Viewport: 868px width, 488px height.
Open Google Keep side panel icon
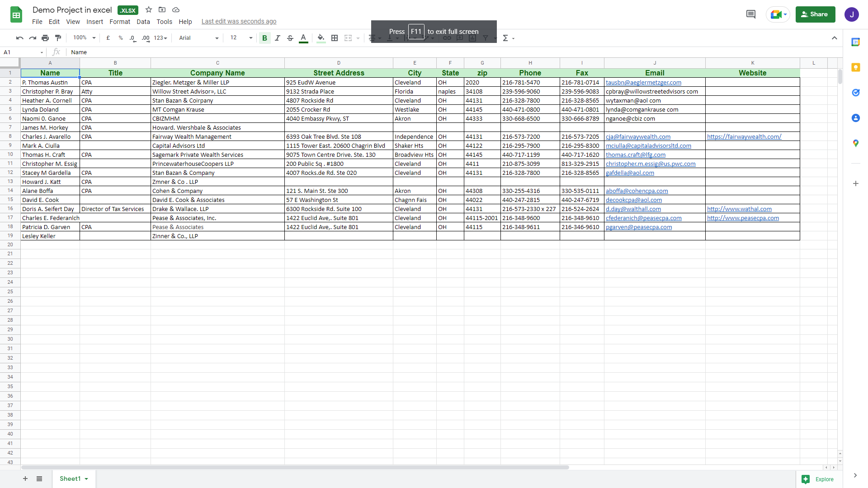click(855, 67)
